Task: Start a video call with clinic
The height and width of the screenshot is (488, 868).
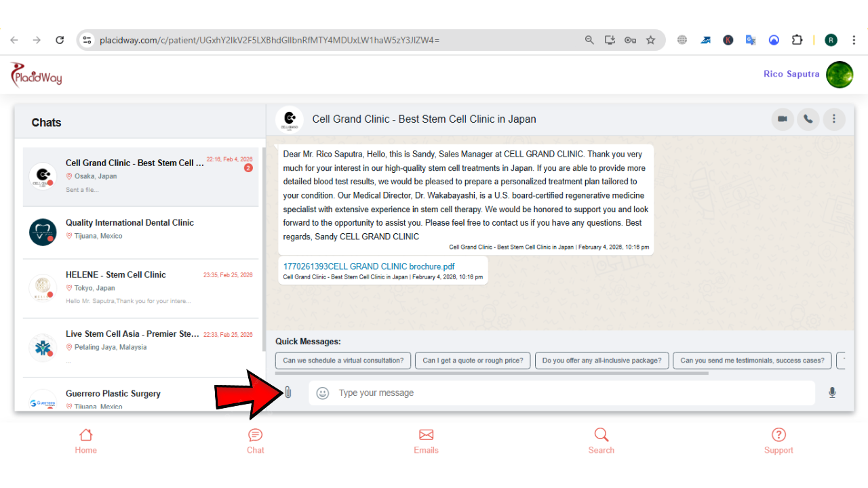Action: coord(783,119)
